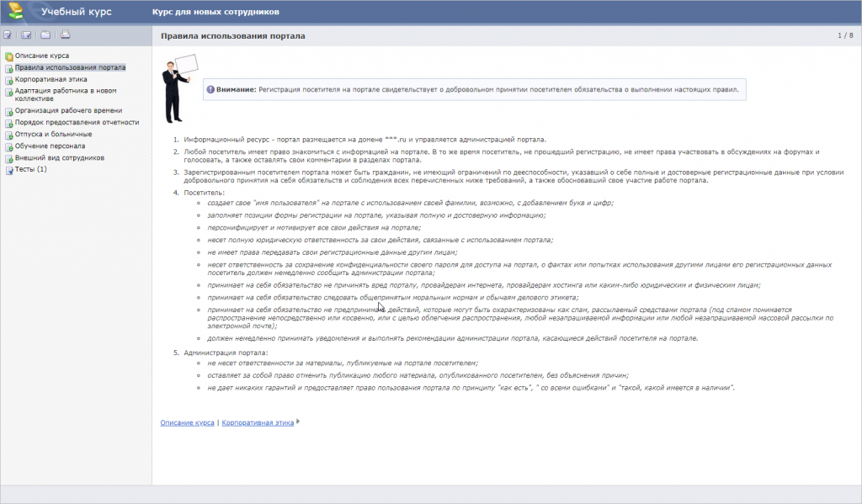Click the first toolbar icon with checkmark note
Image resolution: width=862 pixels, height=504 pixels.
point(8,35)
